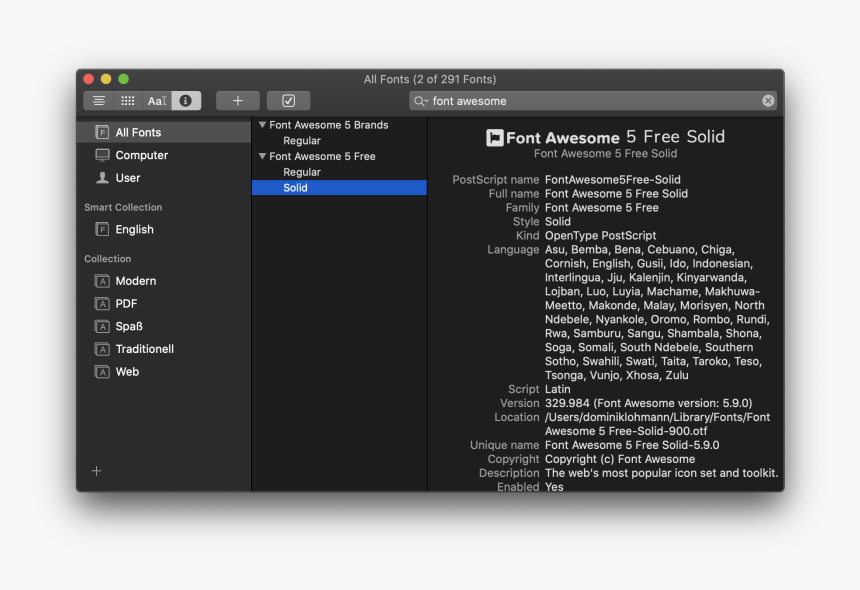Open the English smart collection
Viewport: 860px width, 590px height.
(x=163, y=229)
